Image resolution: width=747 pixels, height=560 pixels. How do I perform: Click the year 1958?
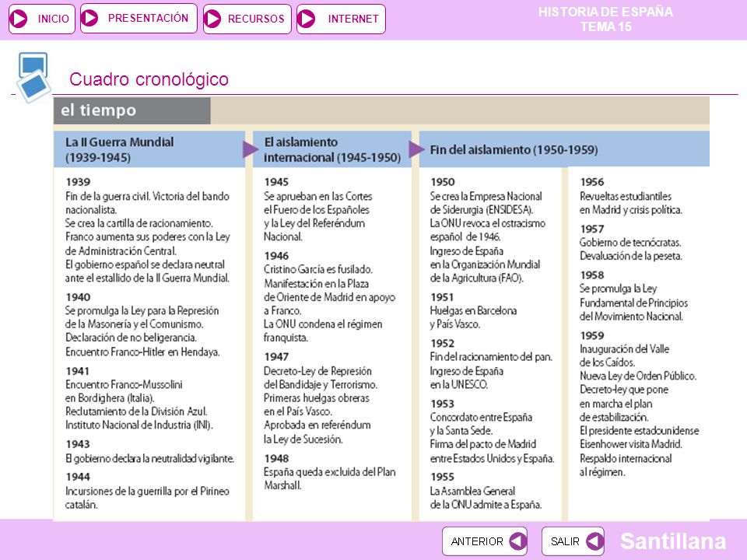pyautogui.click(x=592, y=275)
